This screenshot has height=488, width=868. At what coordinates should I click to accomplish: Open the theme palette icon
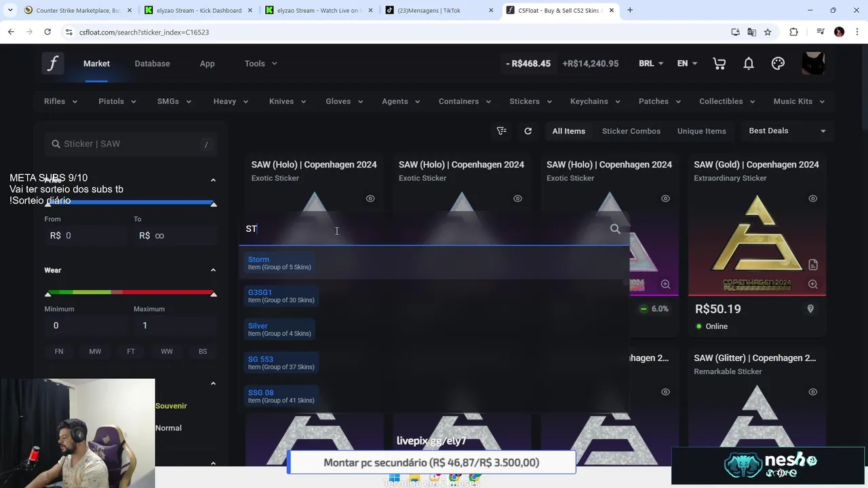point(778,63)
